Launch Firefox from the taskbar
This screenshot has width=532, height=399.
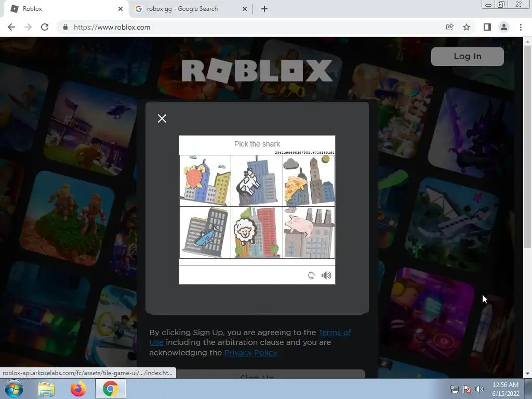pos(78,389)
